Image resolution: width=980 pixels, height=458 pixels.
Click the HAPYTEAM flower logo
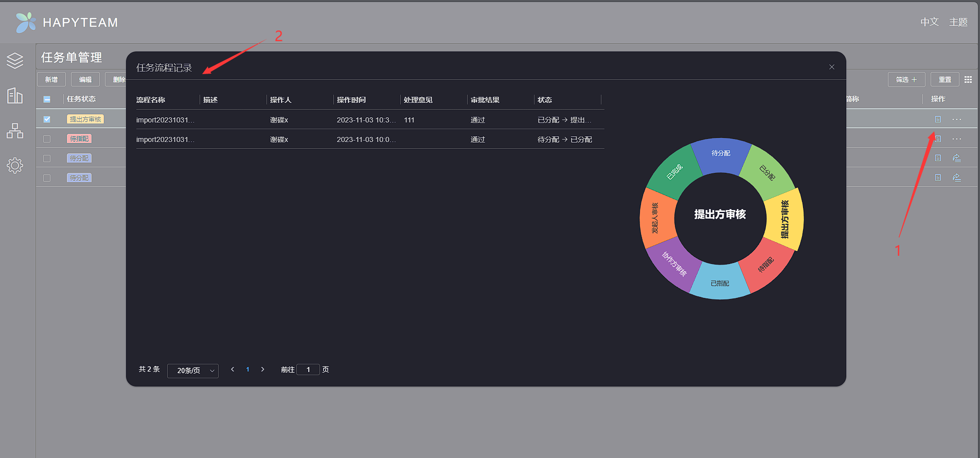coord(26,23)
